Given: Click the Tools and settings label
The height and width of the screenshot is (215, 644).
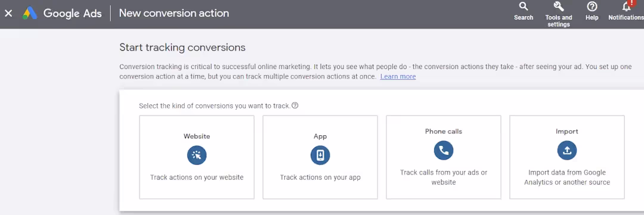Looking at the screenshot, I should click(x=559, y=21).
